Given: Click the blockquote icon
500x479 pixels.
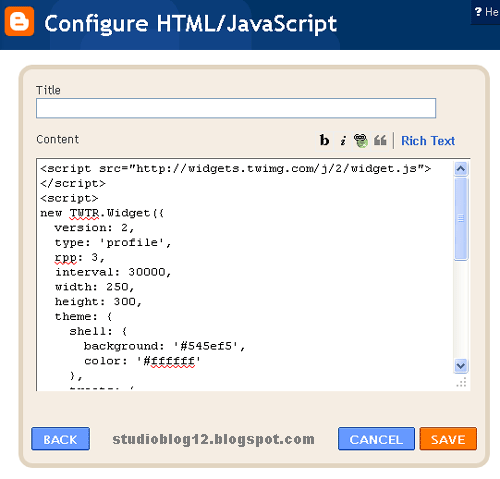Looking at the screenshot, I should pos(380,140).
